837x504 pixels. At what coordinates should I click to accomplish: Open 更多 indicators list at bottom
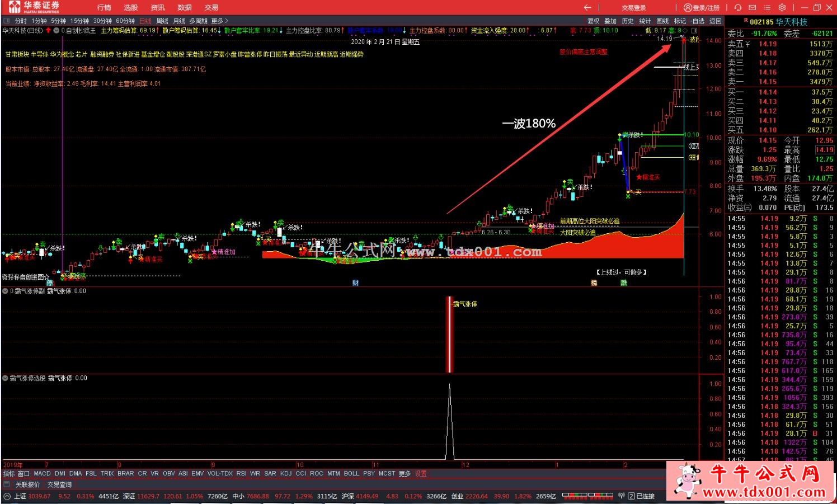405,473
